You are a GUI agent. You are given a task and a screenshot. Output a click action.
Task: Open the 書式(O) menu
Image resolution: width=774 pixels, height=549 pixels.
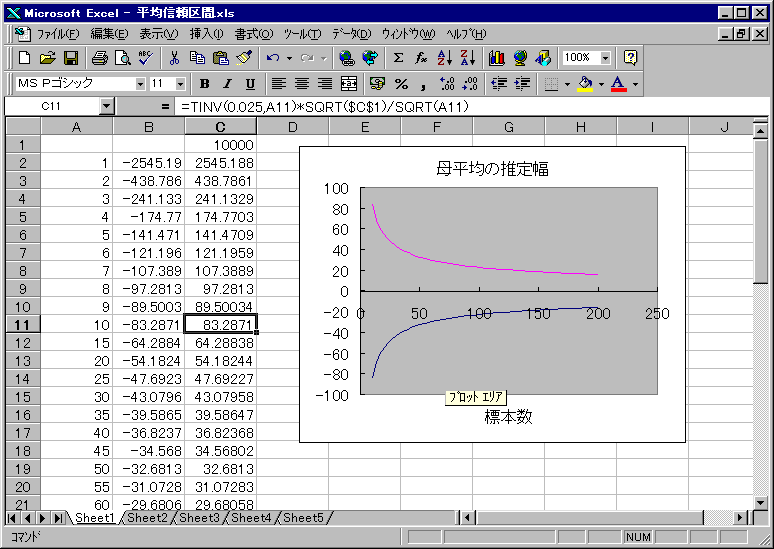pos(254,34)
